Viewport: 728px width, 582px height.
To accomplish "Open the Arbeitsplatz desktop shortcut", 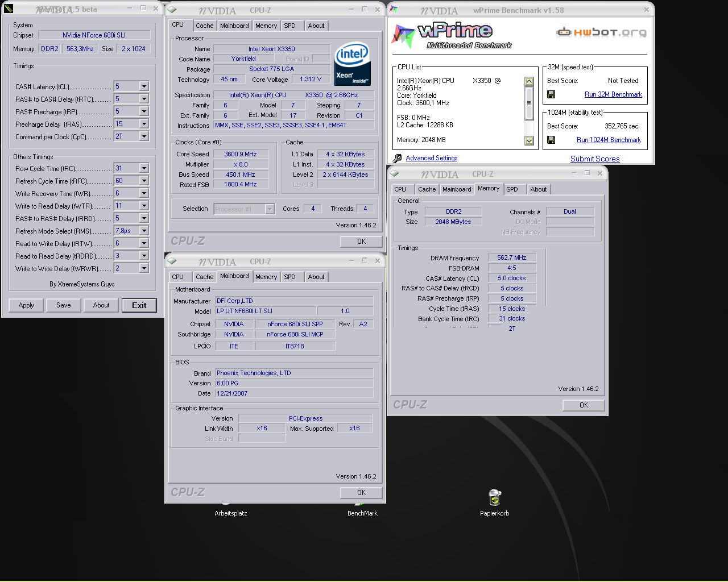I will (230, 509).
